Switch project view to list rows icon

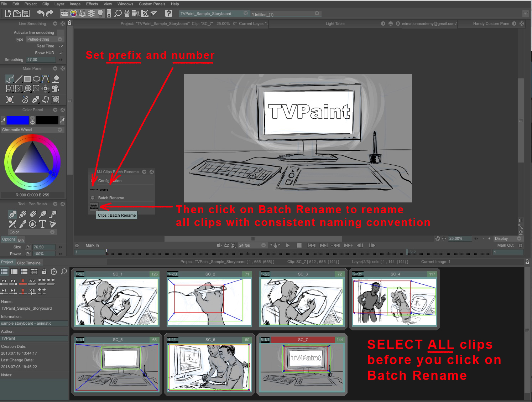coord(24,272)
